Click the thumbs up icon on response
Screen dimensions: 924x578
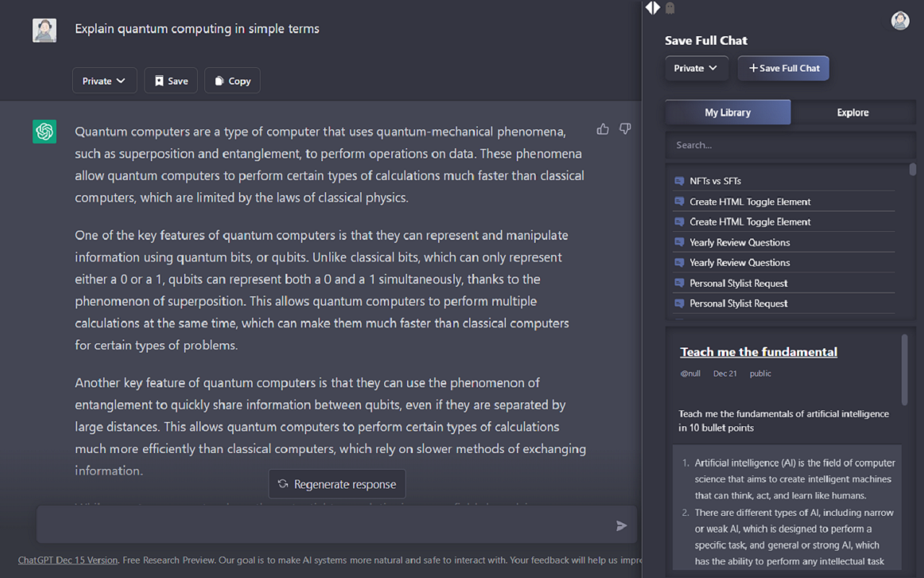[x=603, y=129]
